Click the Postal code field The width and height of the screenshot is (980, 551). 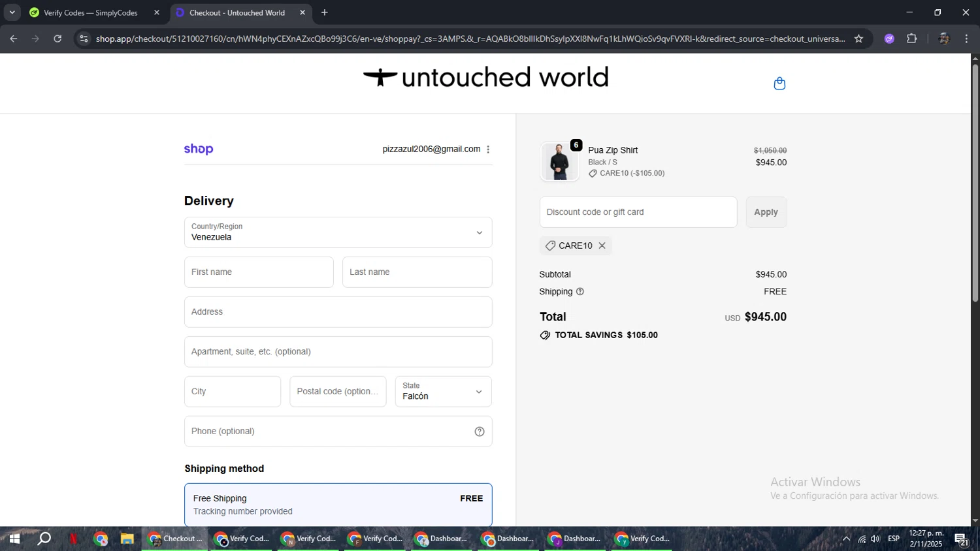(338, 392)
